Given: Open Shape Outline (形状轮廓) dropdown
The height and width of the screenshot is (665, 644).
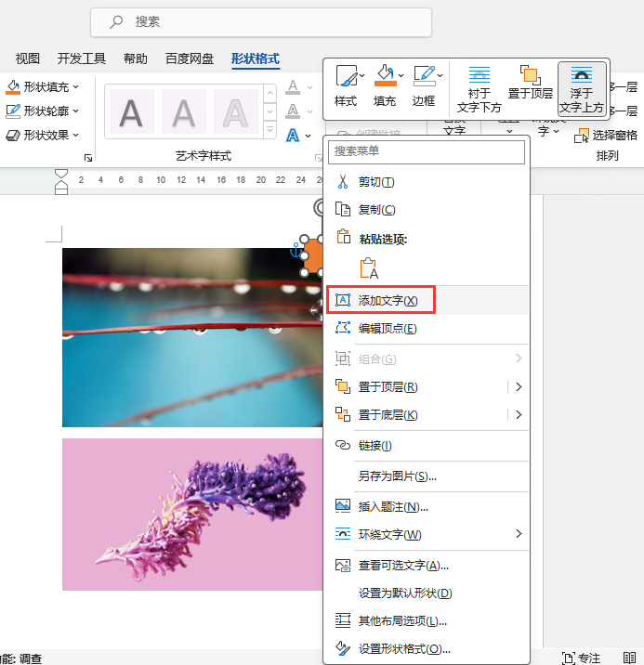Looking at the screenshot, I should (x=75, y=111).
